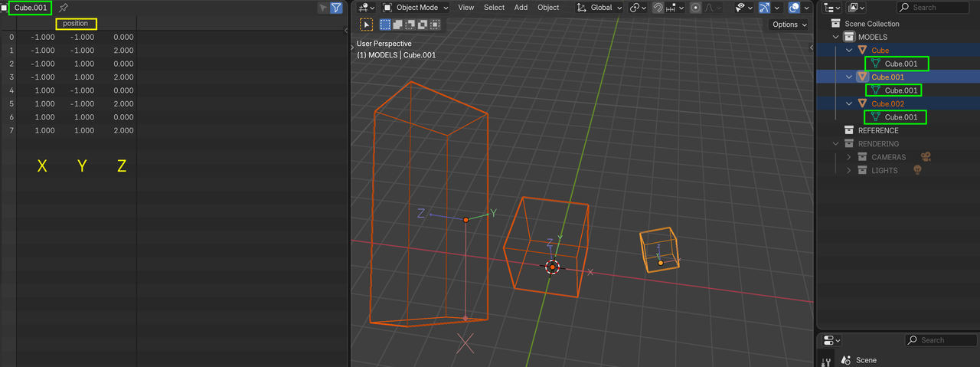Screen dimensions: 980x367
Task: Click the outliner Search field
Action: 934,8
